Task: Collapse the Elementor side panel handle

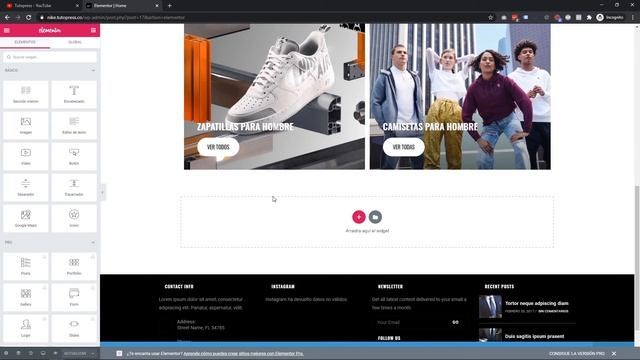Action: (x=102, y=192)
